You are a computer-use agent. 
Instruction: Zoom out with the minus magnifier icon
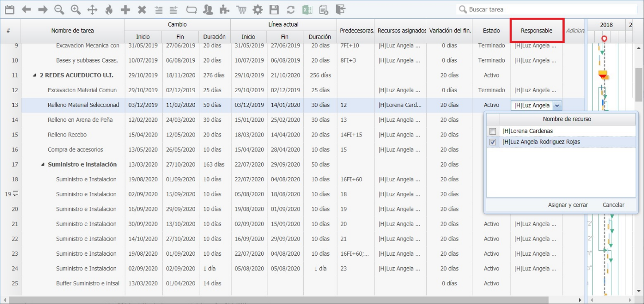pos(59,9)
